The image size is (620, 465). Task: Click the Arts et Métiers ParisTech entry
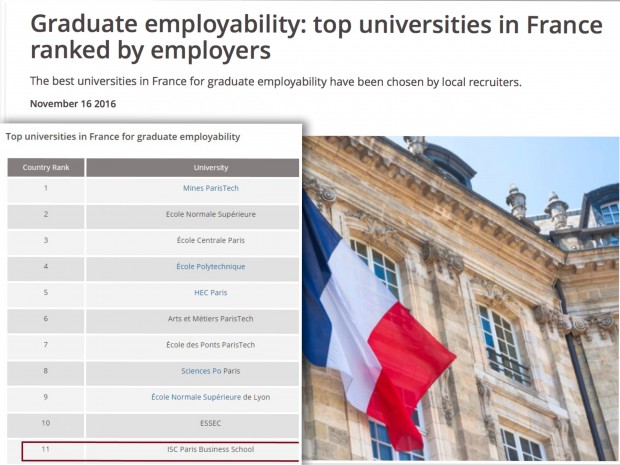tap(210, 318)
